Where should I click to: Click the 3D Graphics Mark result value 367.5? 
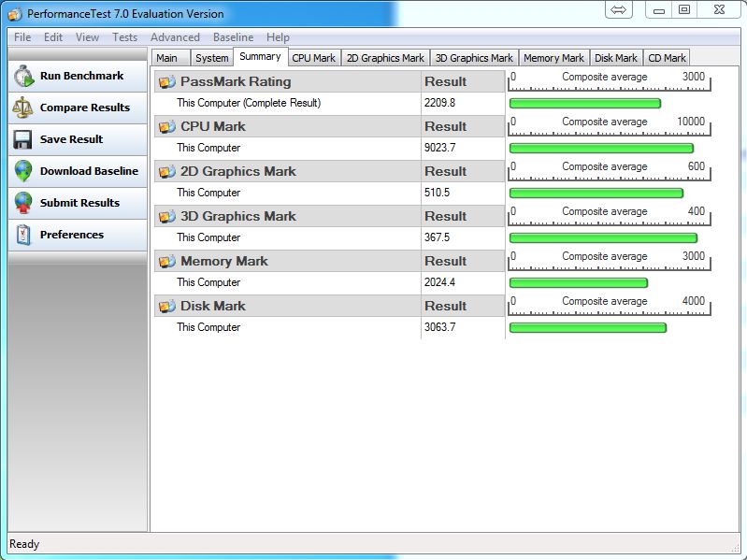pyautogui.click(x=438, y=237)
